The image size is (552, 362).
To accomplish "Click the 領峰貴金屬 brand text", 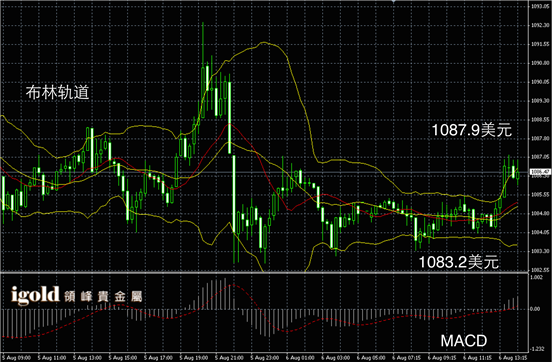I will click(103, 297).
